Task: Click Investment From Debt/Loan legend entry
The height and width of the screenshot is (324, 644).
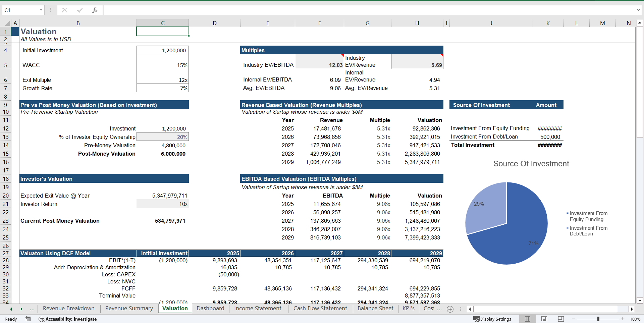Action: click(x=587, y=231)
